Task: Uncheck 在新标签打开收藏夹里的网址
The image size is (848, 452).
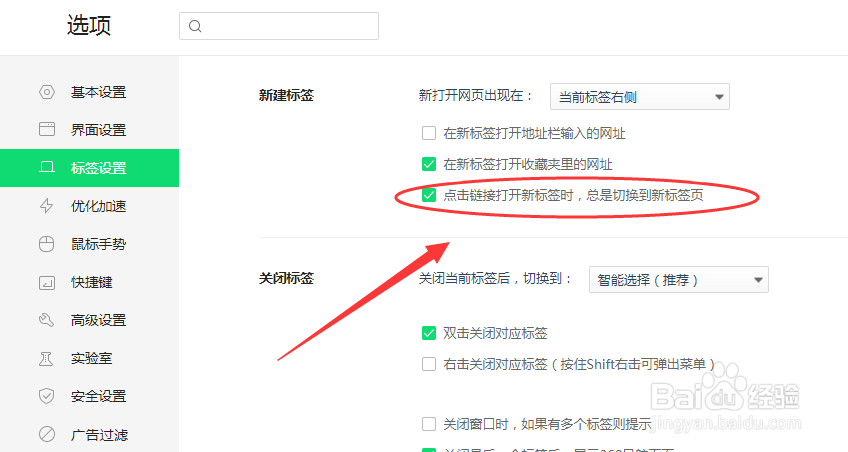Action: (x=429, y=164)
